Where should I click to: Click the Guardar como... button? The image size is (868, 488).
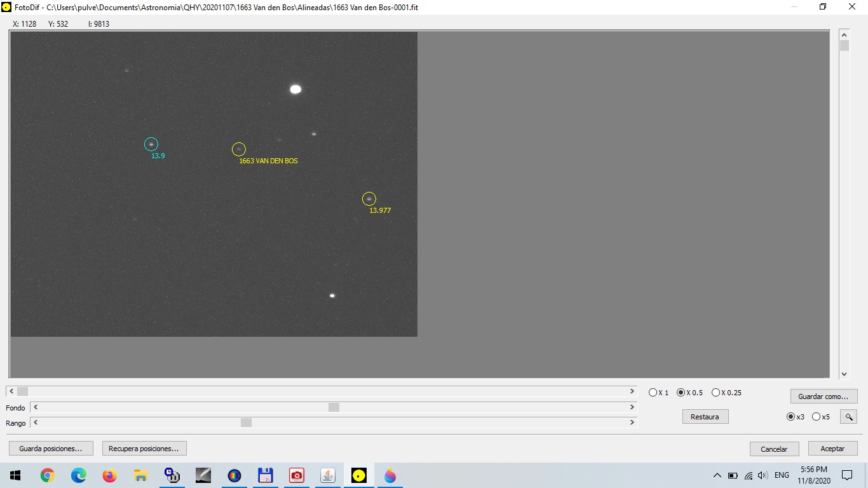point(824,396)
